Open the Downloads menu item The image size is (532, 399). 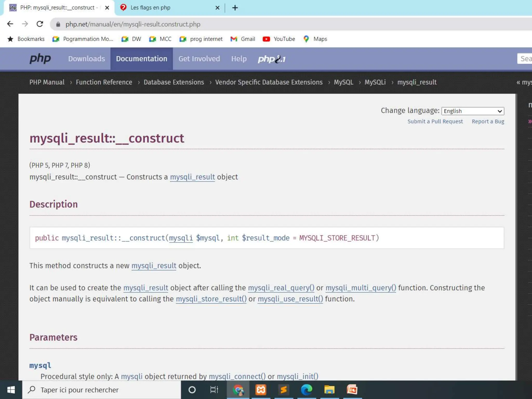pos(87,59)
